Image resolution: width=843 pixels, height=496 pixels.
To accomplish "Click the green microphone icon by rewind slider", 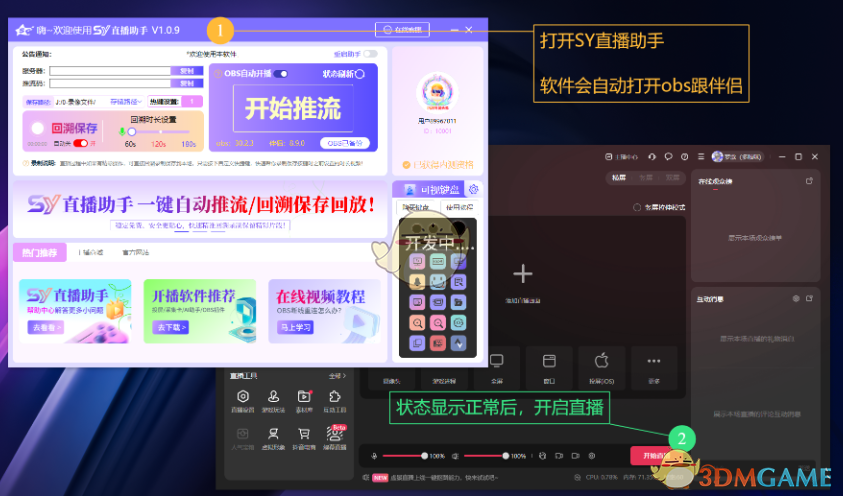I will click(x=122, y=132).
